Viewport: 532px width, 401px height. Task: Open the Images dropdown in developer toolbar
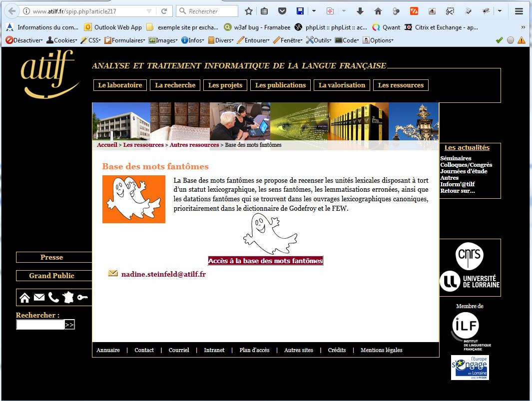click(163, 40)
